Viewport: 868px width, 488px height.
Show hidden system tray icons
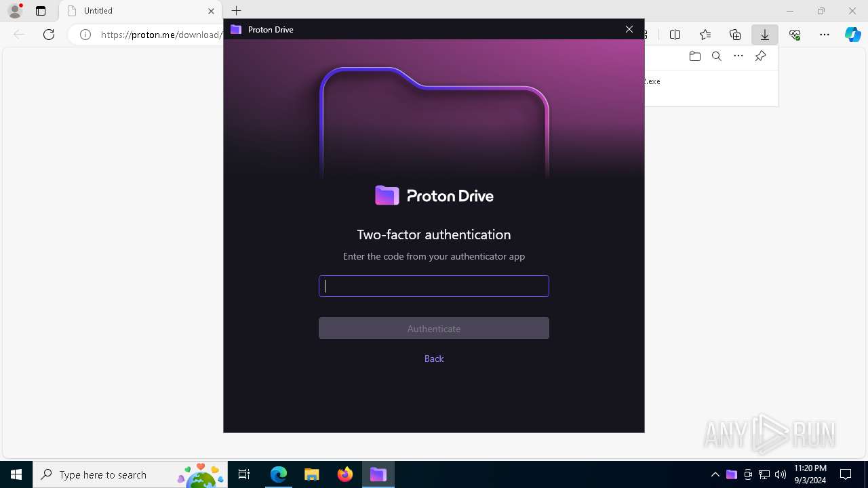click(x=715, y=474)
